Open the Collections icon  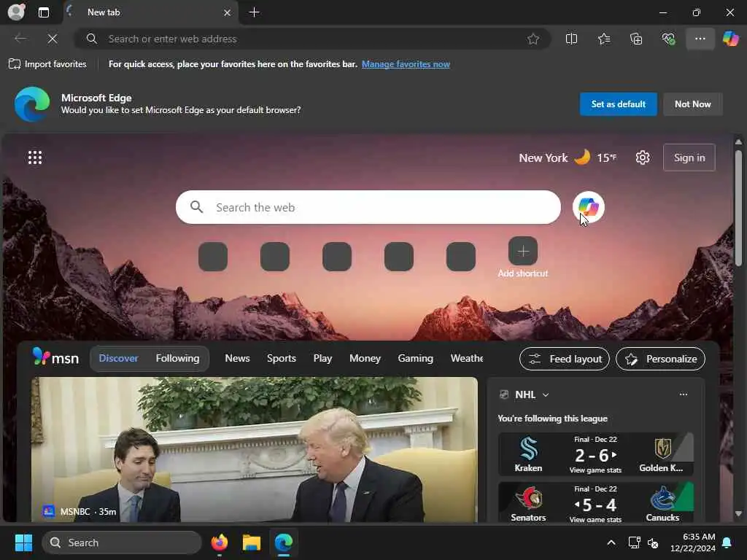[x=636, y=39]
